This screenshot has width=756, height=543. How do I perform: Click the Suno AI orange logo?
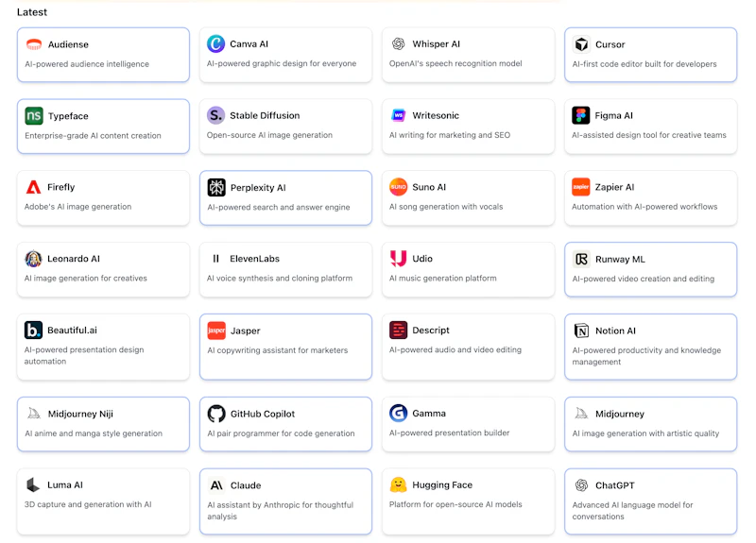point(398,187)
